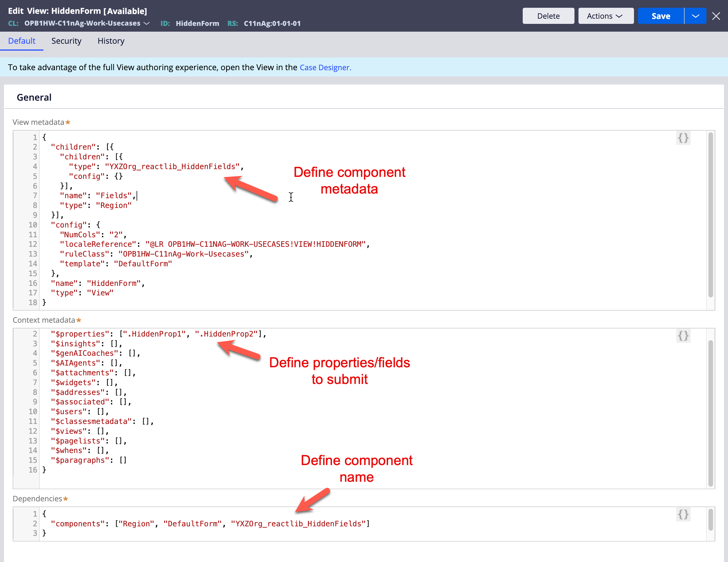Click the "type": "Region" line
The image size is (728, 562).
(96, 205)
